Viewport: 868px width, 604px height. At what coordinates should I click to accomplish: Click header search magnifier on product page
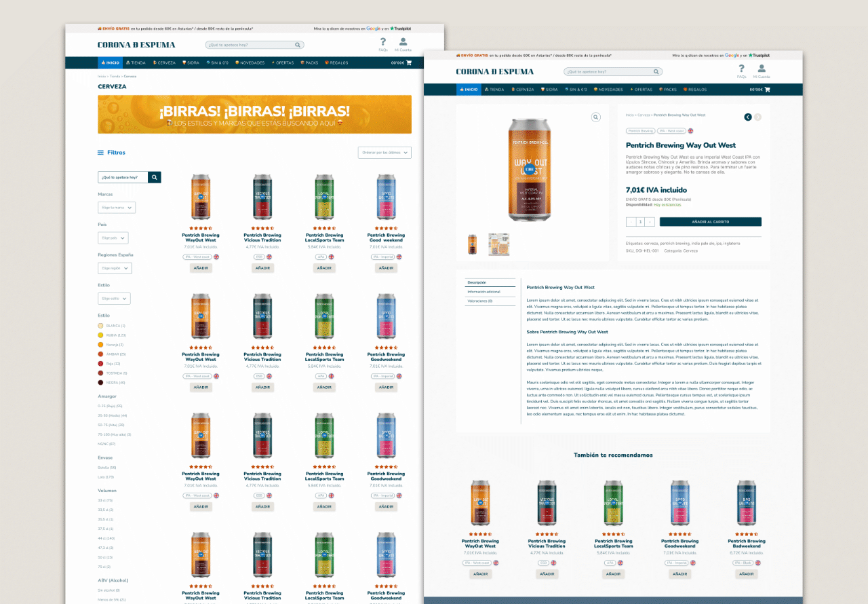click(656, 71)
